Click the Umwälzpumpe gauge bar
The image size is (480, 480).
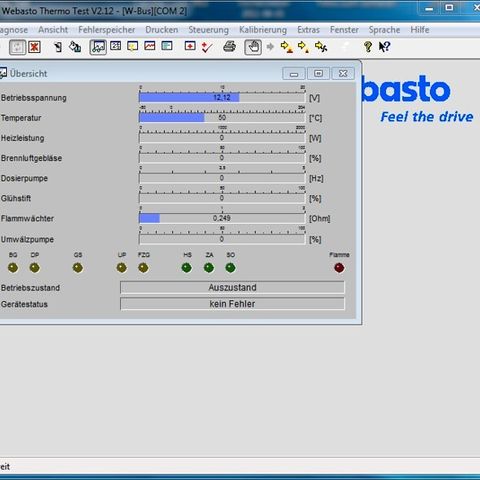[222, 239]
